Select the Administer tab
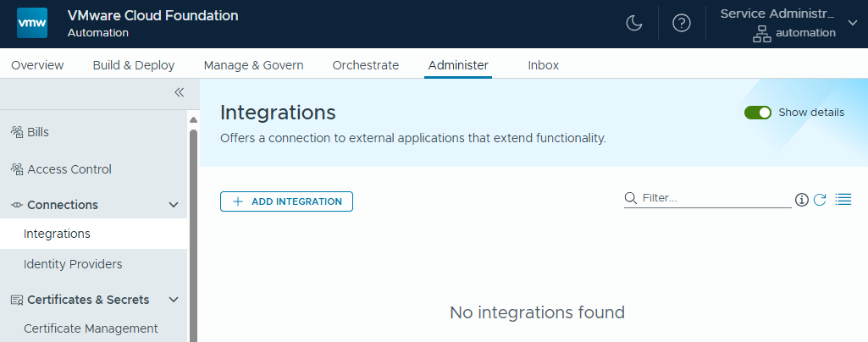Screen dimensions: 868x342 [x=458, y=65]
